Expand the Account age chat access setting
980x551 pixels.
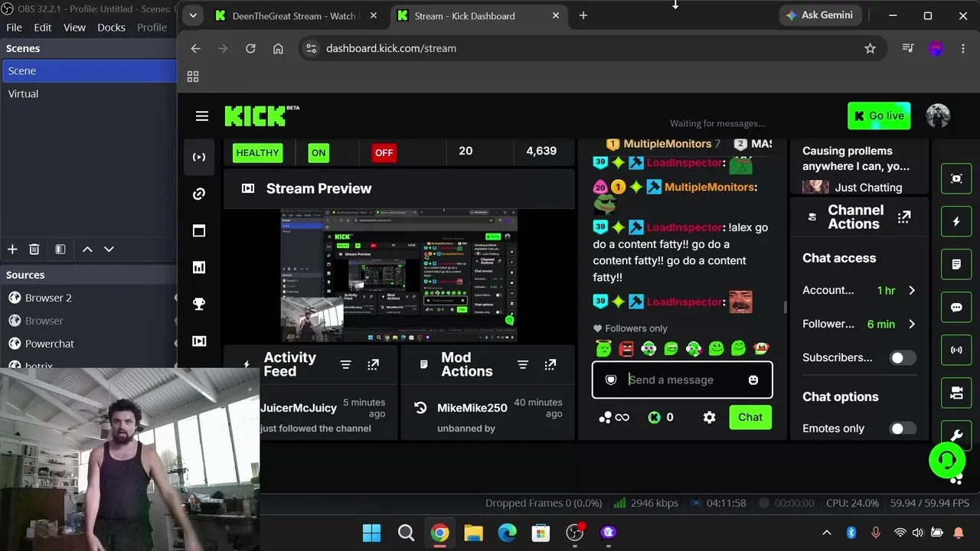coord(911,290)
